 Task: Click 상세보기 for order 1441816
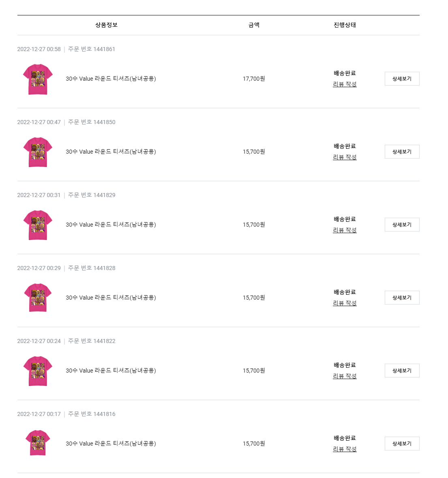point(402,444)
